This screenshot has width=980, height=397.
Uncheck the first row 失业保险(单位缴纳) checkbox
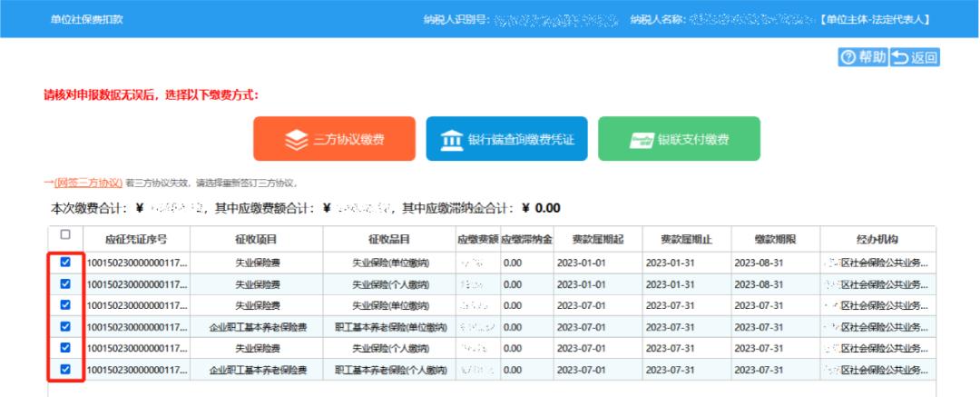64,262
